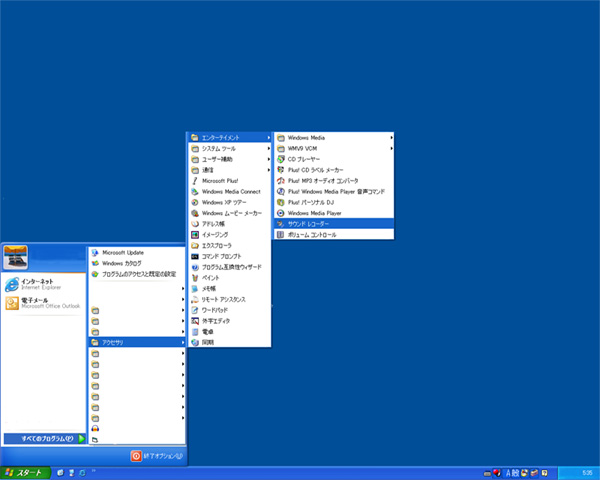
Task: Open Windows カタログ
Action: (x=137, y=263)
